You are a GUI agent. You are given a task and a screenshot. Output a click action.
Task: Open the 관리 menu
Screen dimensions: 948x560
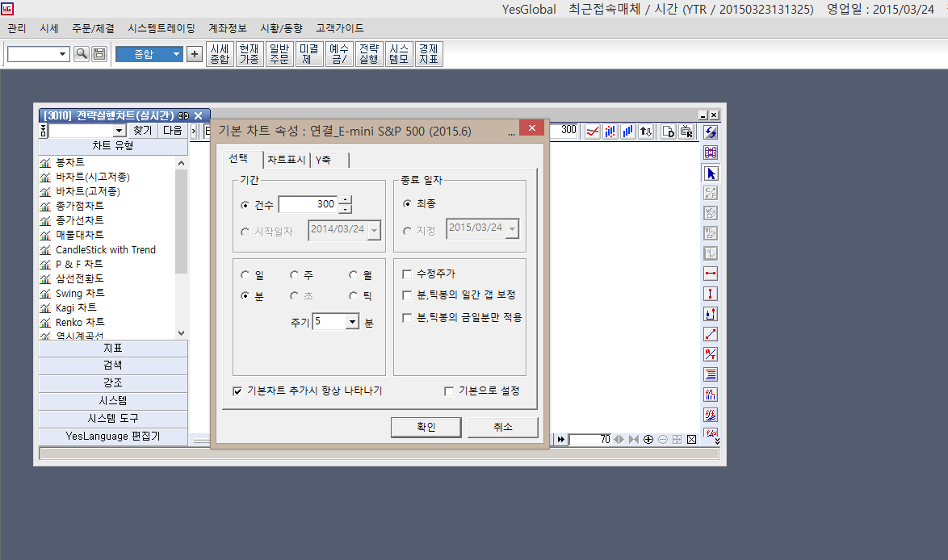(17, 28)
